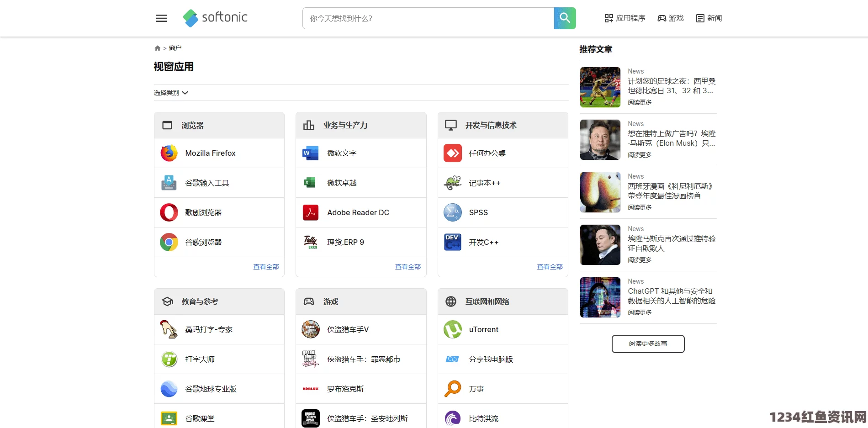Screen dimensions: 868x428
Task: Click 查看全部 under 浏览器
Action: [266, 267]
